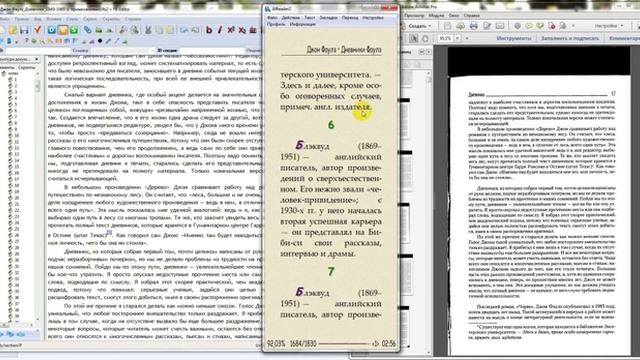Open the 'Закладки' menu in AlReader2

(328, 18)
